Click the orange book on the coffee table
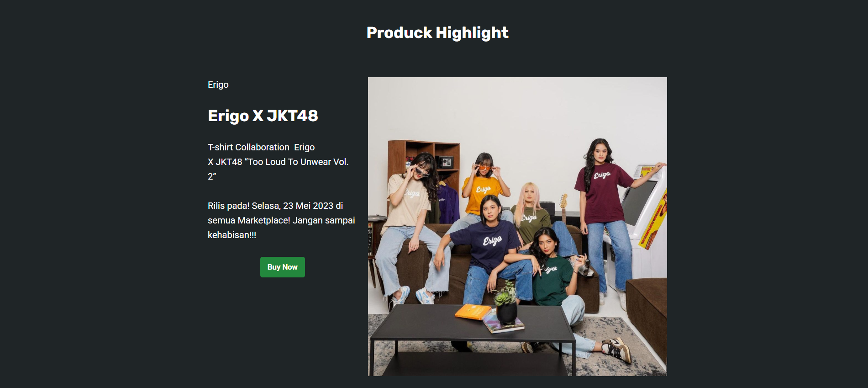The width and height of the screenshot is (868, 388). [473, 312]
